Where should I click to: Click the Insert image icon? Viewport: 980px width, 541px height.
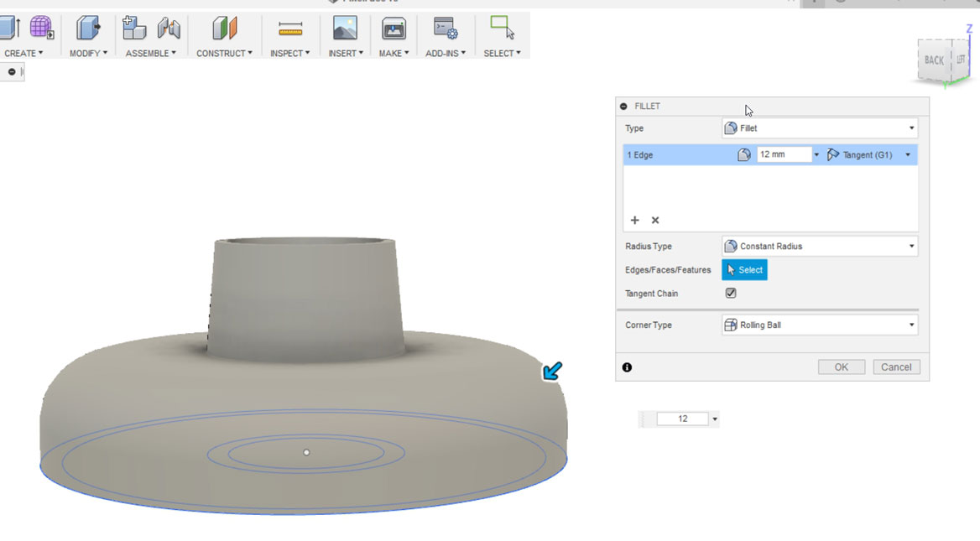[345, 29]
